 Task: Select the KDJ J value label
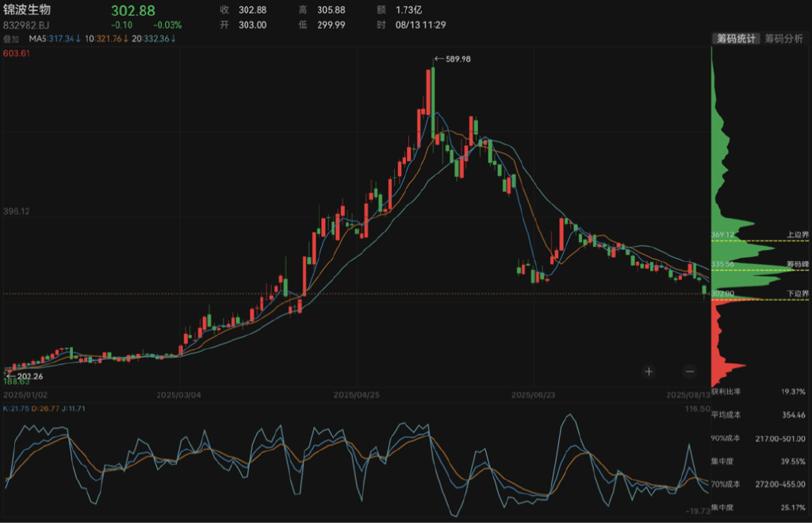click(x=77, y=408)
